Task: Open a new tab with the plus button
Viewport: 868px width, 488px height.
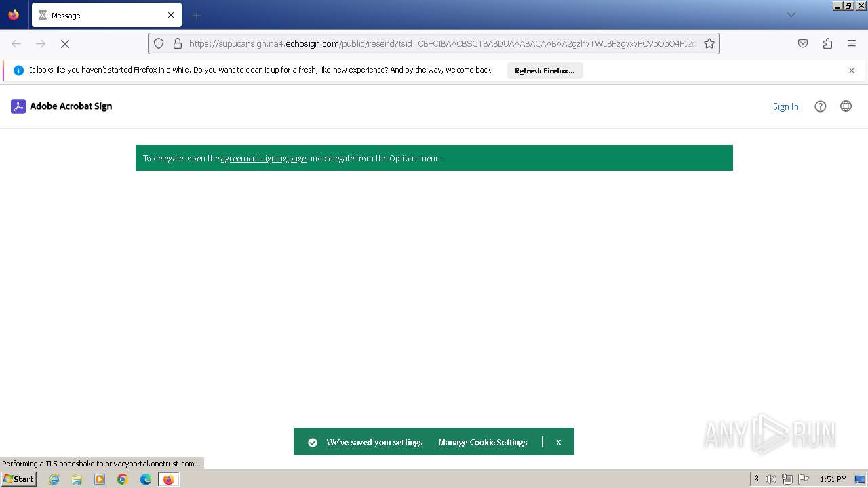Action: pos(196,15)
